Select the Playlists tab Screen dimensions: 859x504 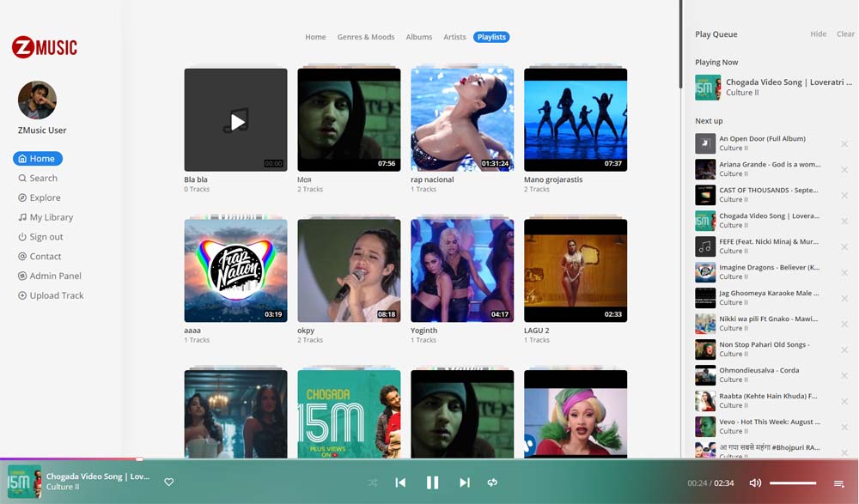tap(491, 37)
